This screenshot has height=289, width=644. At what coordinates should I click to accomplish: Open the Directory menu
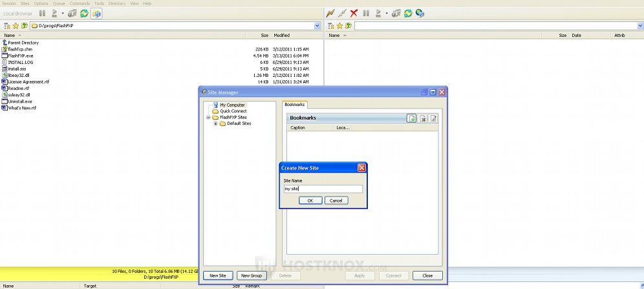(117, 3)
